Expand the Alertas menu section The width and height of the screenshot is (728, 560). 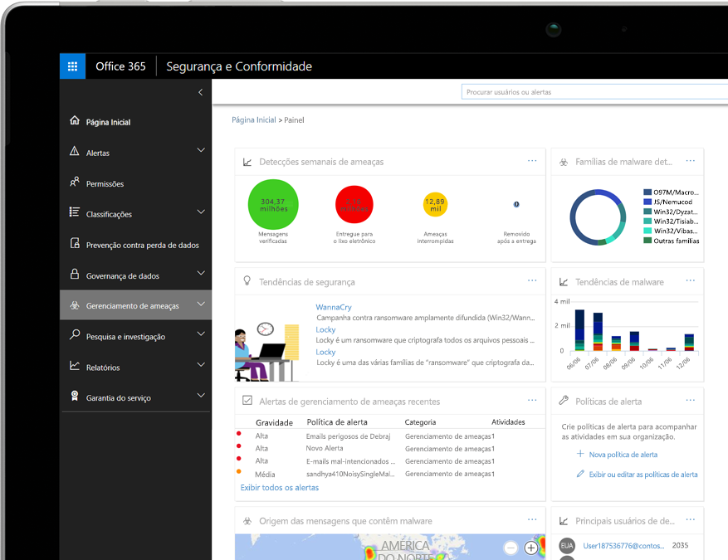201,150
